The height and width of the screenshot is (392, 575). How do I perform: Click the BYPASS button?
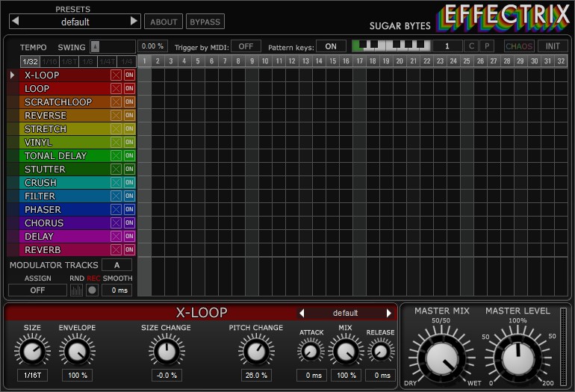click(205, 22)
